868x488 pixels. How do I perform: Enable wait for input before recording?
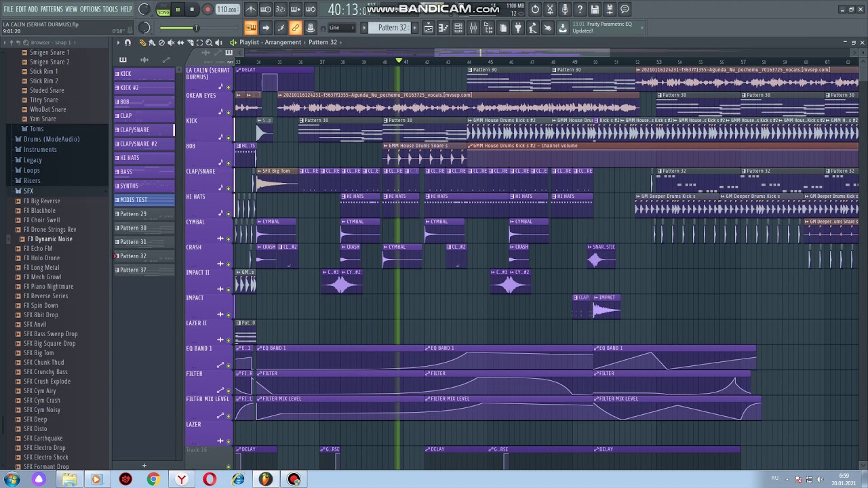pos(265,9)
